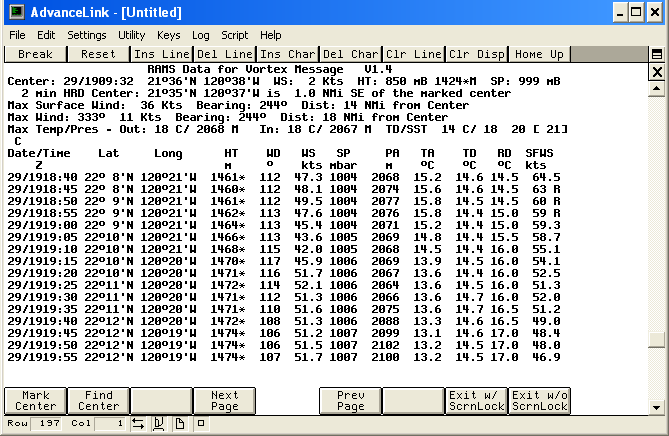Click the panel toggle icon right of Home Up
This screenshot has width=669, height=436.
point(657,54)
